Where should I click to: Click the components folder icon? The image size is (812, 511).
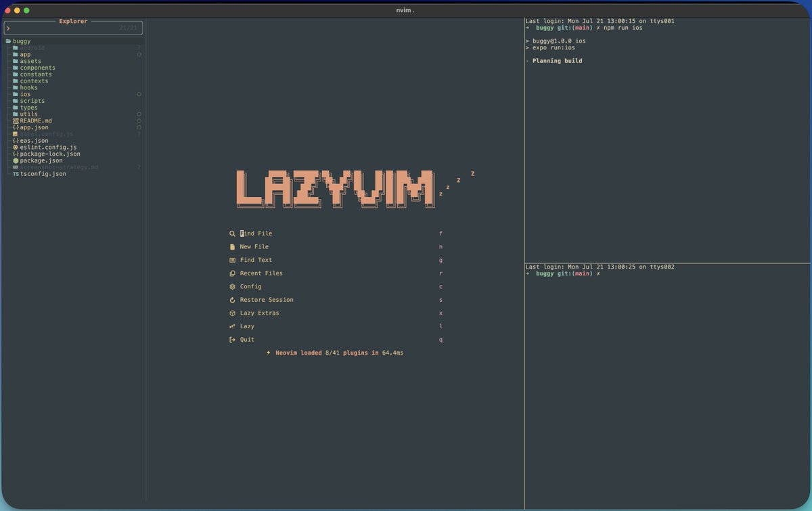click(16, 68)
